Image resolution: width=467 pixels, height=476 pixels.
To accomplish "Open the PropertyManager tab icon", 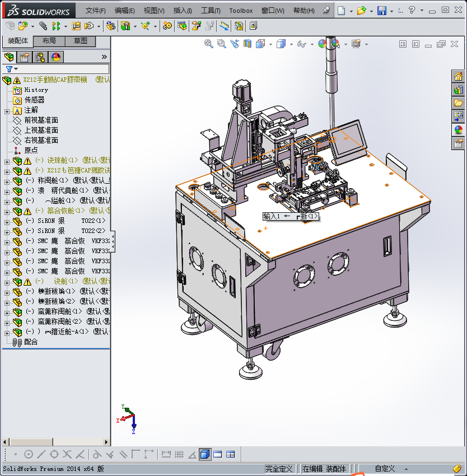I will [24, 57].
